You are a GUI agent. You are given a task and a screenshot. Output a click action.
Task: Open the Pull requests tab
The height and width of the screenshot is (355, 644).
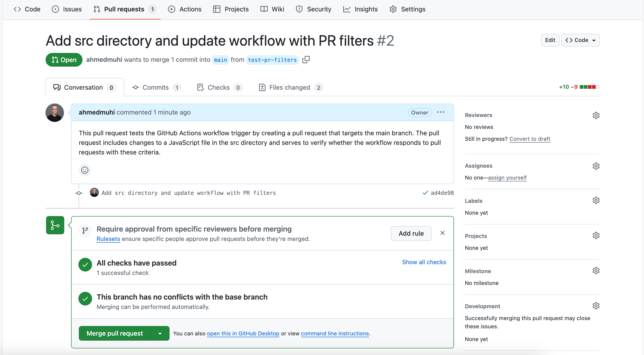coord(125,9)
